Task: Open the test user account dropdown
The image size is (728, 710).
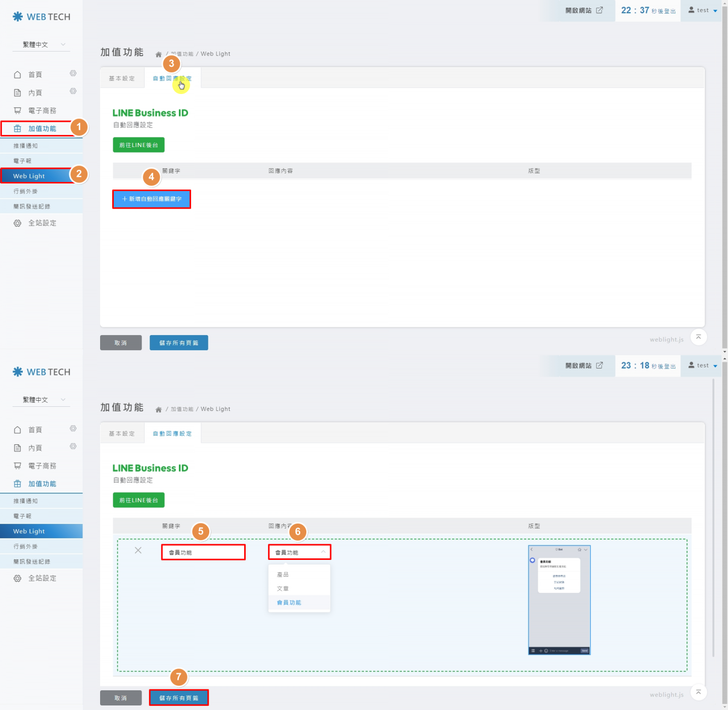Action: click(703, 10)
